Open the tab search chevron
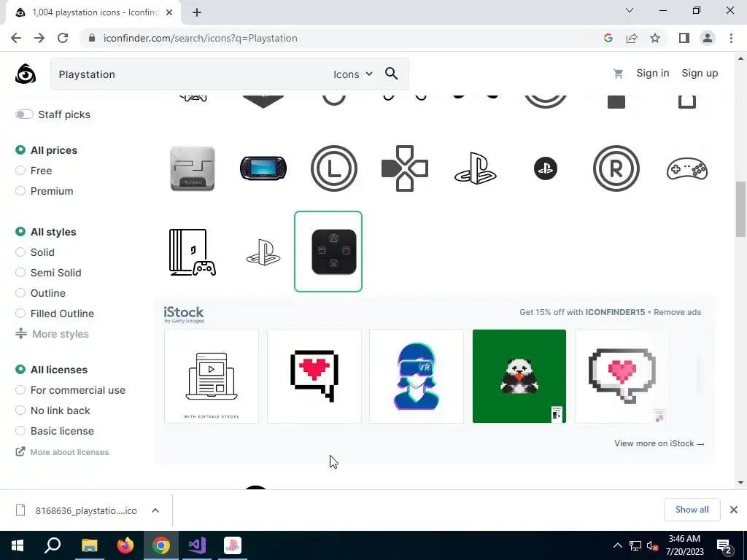The height and width of the screenshot is (560, 747). (x=630, y=10)
